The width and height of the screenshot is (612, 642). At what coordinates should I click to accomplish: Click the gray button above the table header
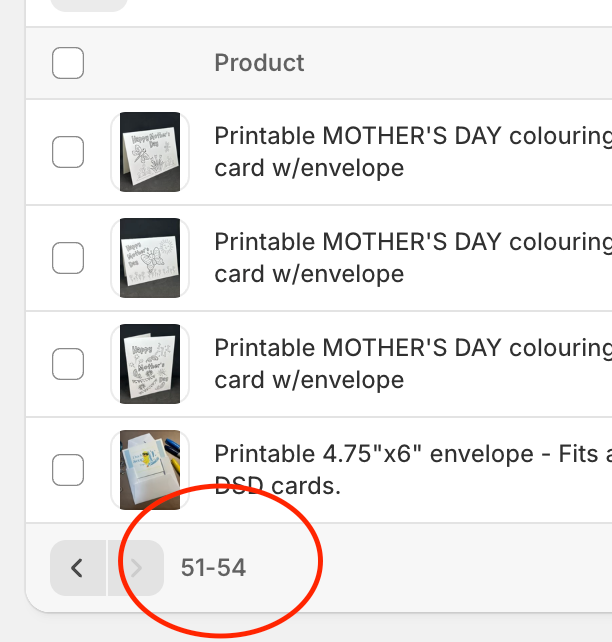click(89, 4)
